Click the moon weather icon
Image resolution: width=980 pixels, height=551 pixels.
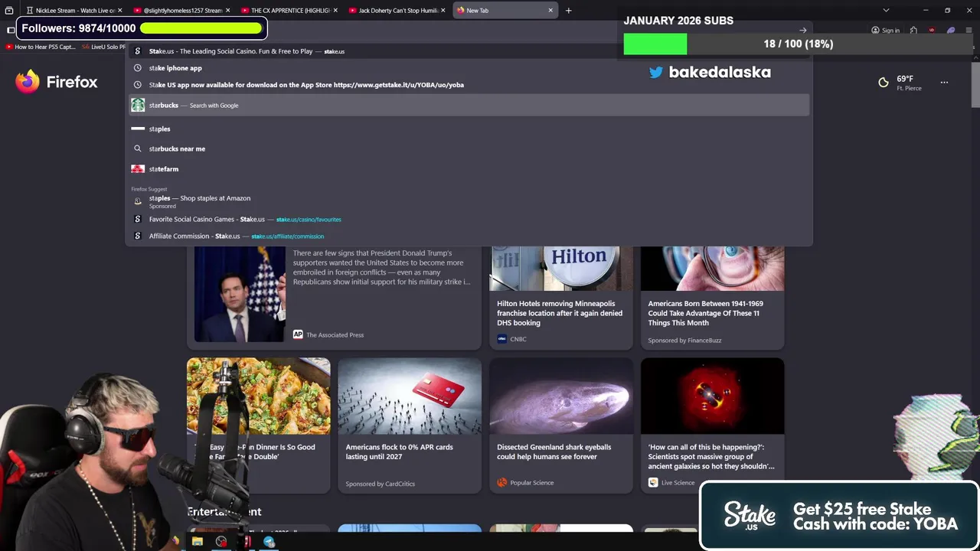pyautogui.click(x=884, y=82)
